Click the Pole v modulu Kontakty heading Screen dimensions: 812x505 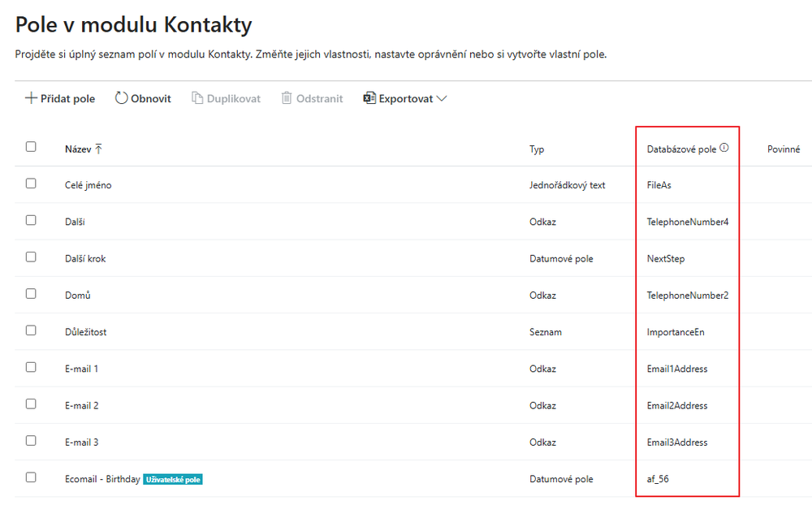tap(134, 24)
